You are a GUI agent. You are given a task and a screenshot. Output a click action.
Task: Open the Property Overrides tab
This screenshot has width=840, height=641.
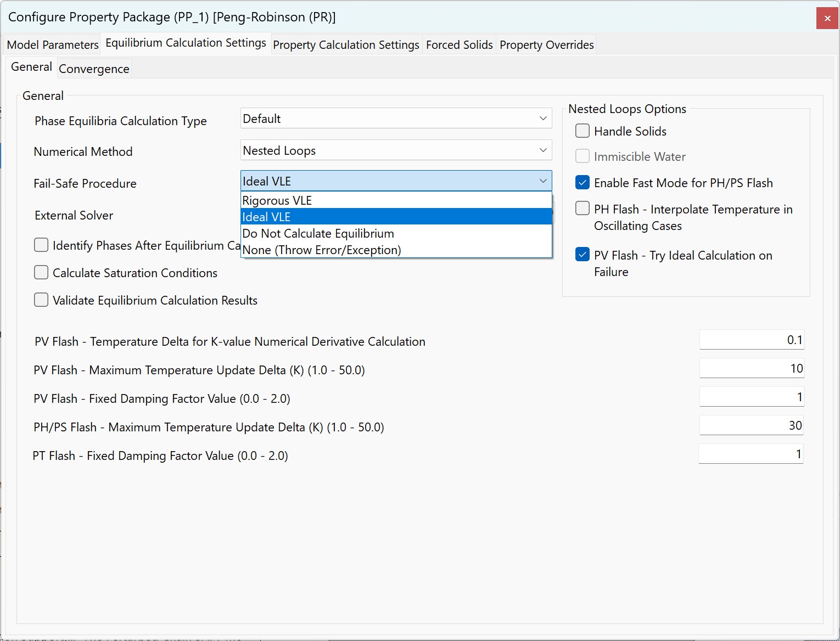click(x=546, y=44)
